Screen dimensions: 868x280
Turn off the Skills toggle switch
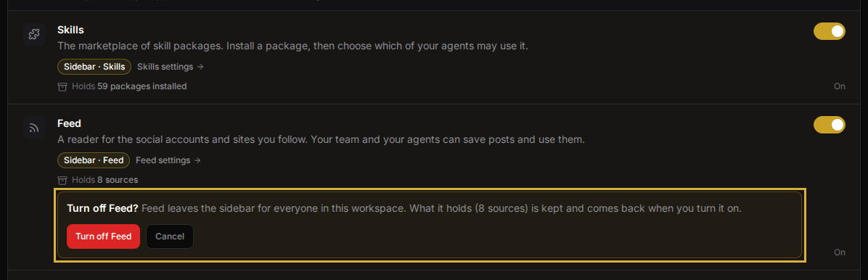(830, 31)
